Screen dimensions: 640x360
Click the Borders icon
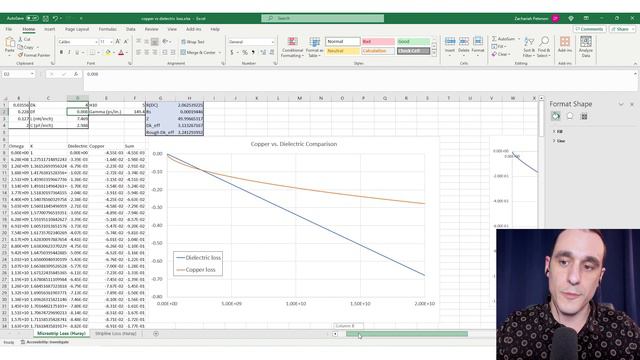point(93,52)
